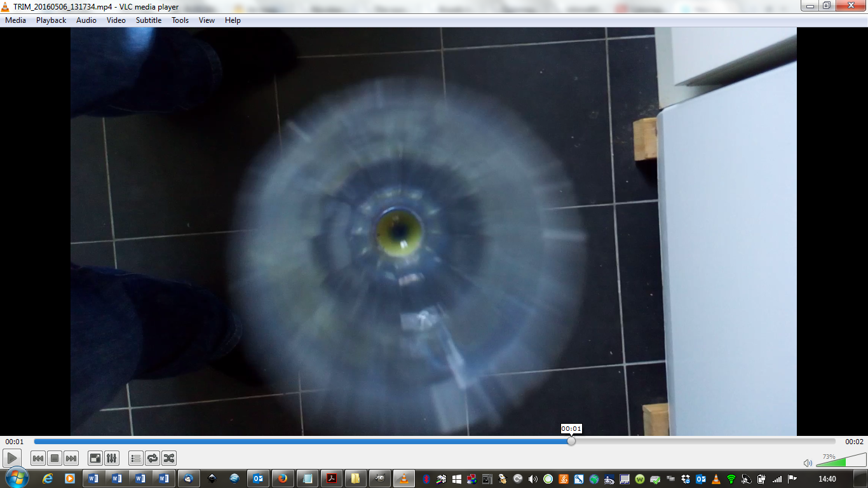
Task: Click the elapsed time label 00:01
Action: tap(15, 442)
